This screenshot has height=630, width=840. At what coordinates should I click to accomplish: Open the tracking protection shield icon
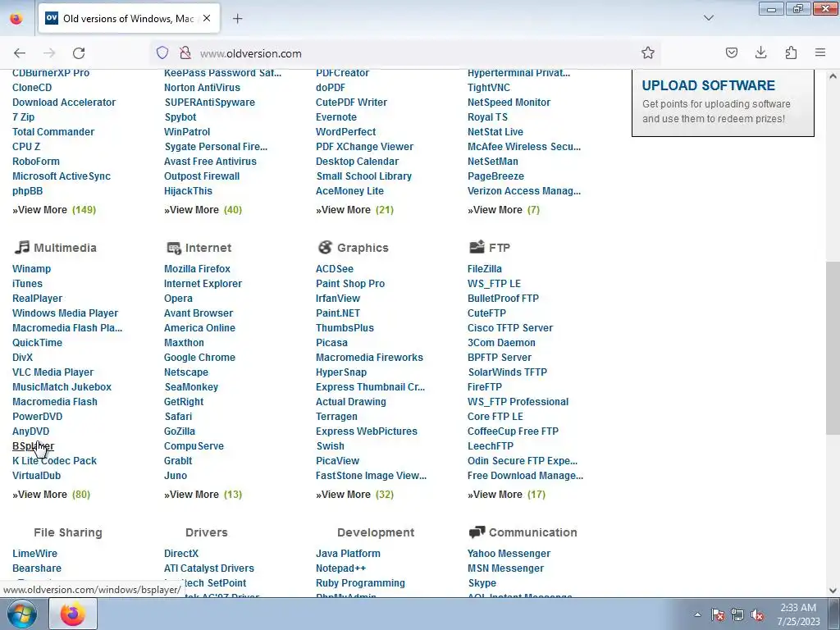coord(162,52)
